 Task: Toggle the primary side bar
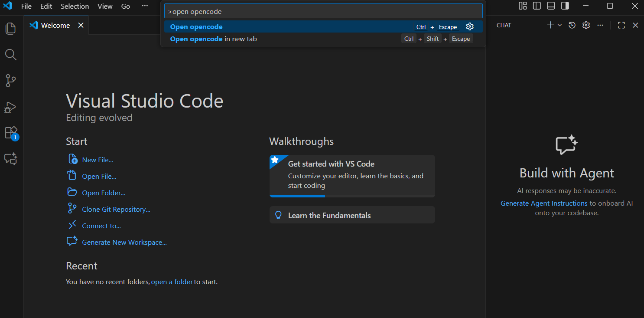[537, 6]
